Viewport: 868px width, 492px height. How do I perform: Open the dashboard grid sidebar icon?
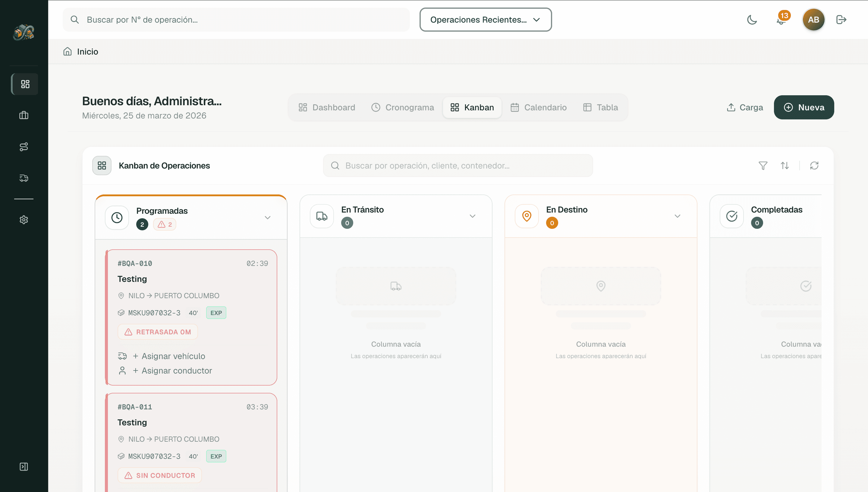[25, 84]
